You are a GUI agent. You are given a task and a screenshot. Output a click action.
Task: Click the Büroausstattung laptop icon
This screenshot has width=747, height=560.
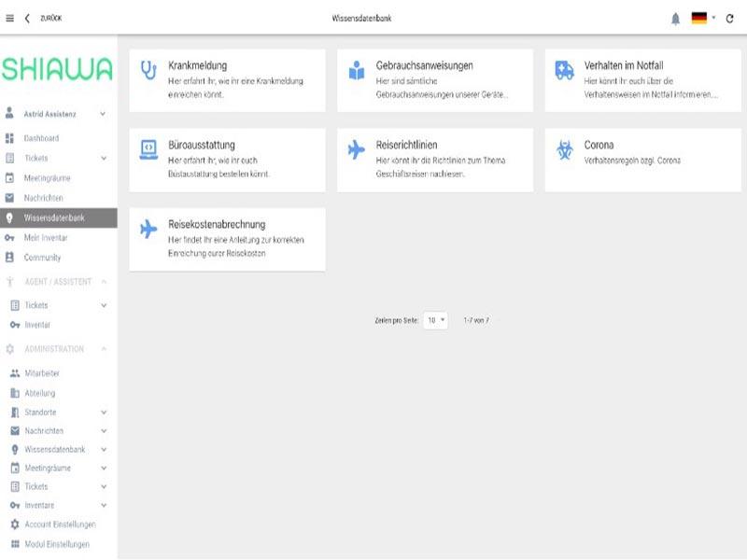point(148,149)
